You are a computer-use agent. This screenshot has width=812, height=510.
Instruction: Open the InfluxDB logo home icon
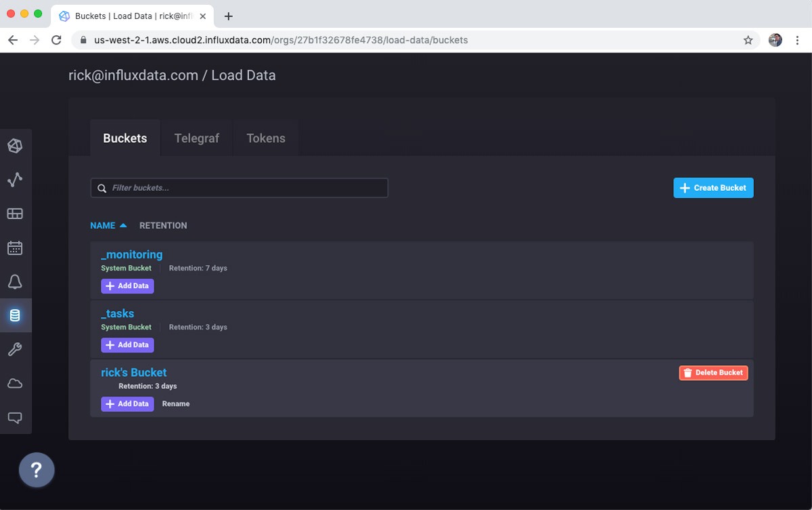point(15,145)
